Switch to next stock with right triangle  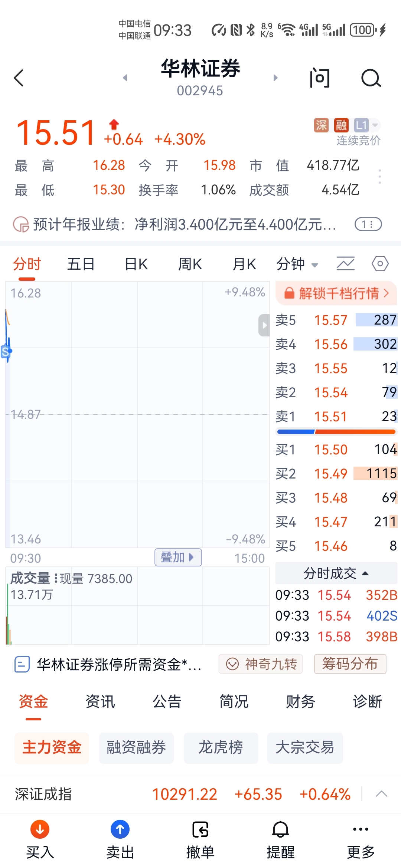coord(275,78)
